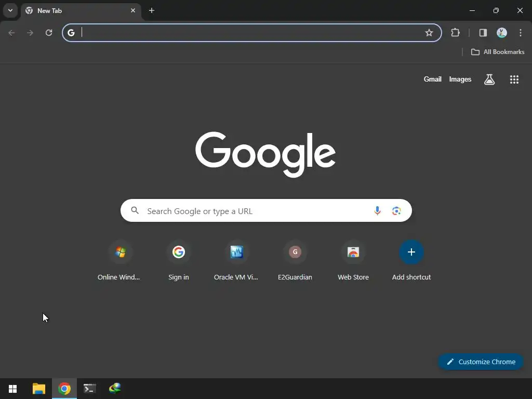The height and width of the screenshot is (399, 532).
Task: Open the Online Wind... shortcut
Action: 120,261
